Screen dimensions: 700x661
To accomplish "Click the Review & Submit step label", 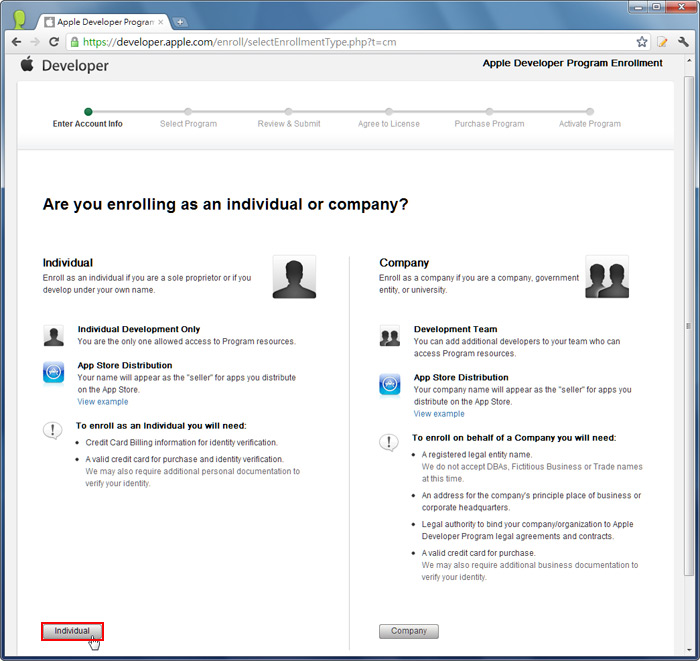I will (289, 124).
